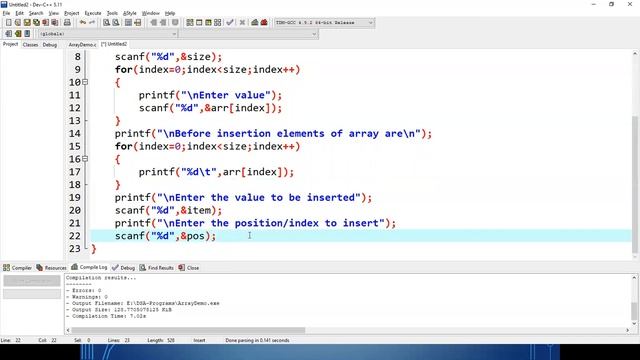Click code line 22 scanf pos statement
This screenshot has height=360, width=640.
pos(165,236)
